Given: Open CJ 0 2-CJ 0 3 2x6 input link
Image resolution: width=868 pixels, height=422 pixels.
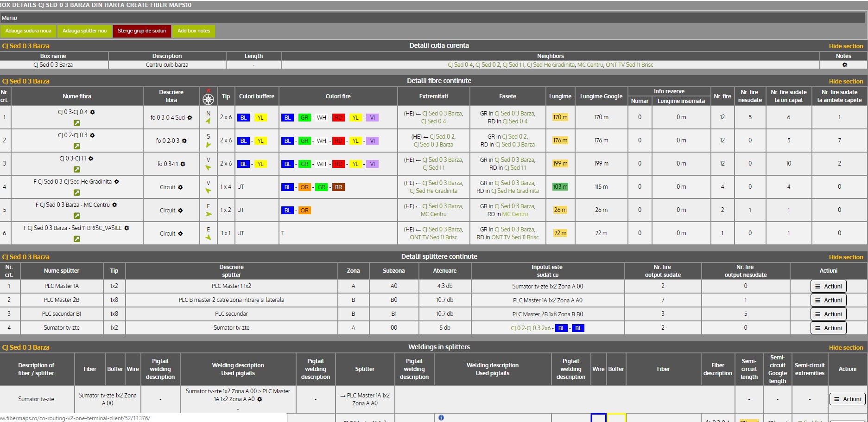Looking at the screenshot, I should point(531,328).
